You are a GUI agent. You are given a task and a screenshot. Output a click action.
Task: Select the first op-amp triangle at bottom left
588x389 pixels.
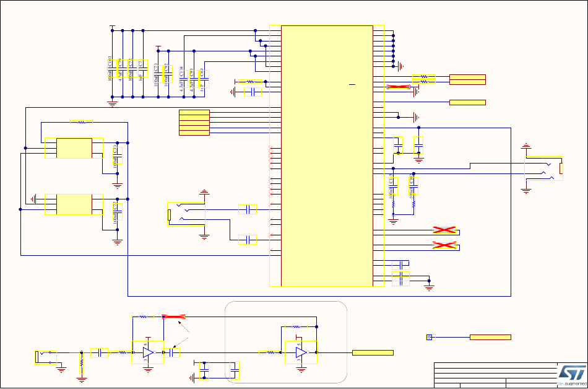(x=148, y=352)
